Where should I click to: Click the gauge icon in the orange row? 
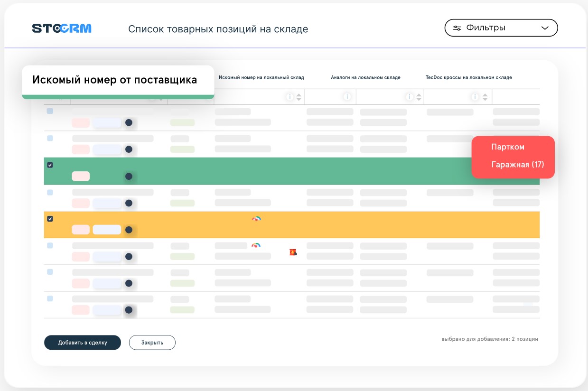point(256,219)
